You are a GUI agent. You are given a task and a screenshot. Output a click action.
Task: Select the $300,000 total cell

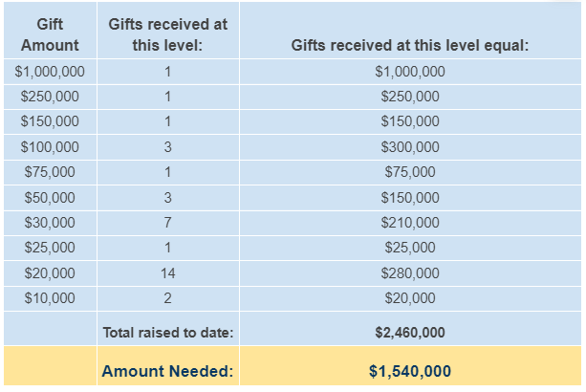pos(410,147)
